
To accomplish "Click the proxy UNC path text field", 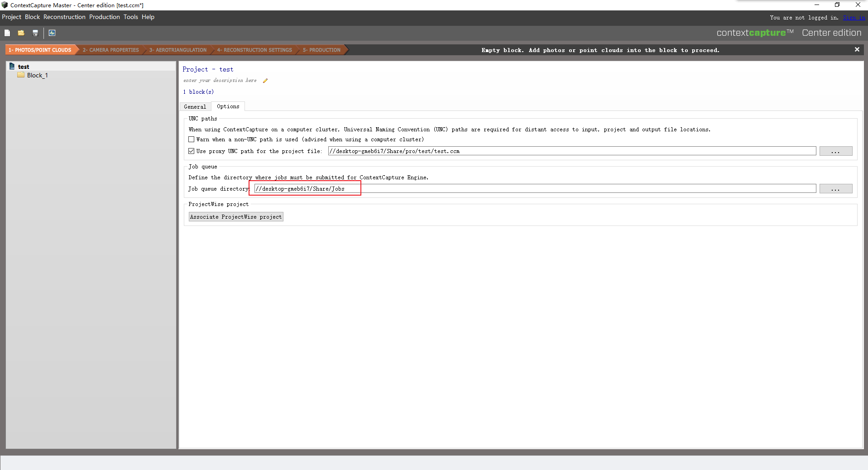I will 572,151.
